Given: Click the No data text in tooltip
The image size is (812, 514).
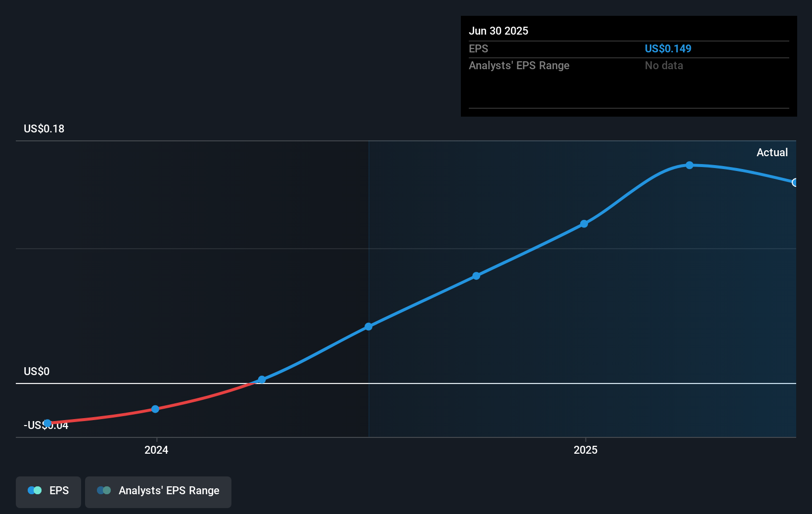Looking at the screenshot, I should click(x=664, y=65).
